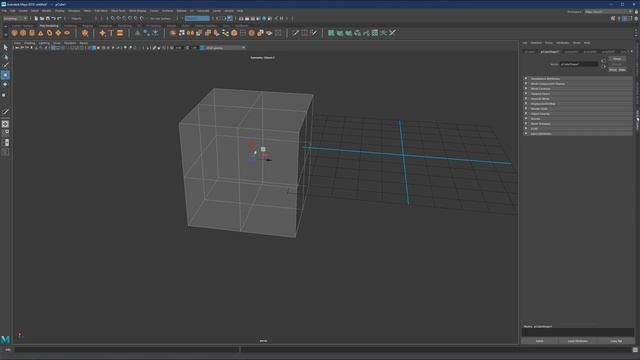The width and height of the screenshot is (640, 360).
Task: Open the viewport Shading menu
Action: pos(29,43)
